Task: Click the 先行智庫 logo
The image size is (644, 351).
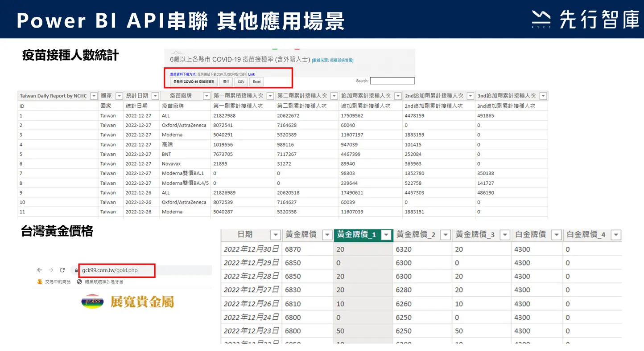Action: [x=585, y=20]
